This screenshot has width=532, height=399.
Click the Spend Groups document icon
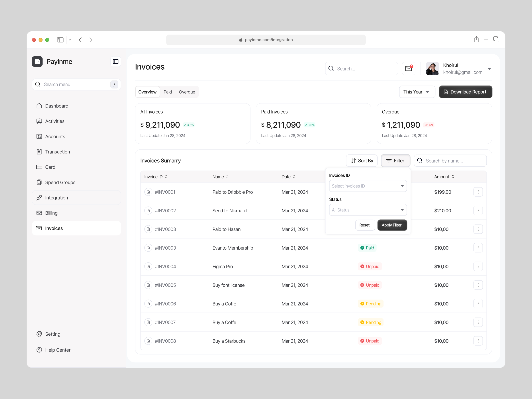39,182
